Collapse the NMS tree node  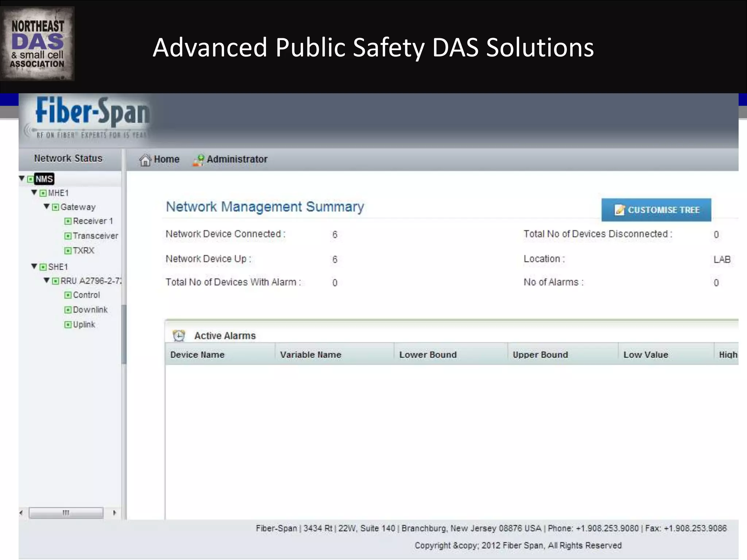tap(22, 179)
